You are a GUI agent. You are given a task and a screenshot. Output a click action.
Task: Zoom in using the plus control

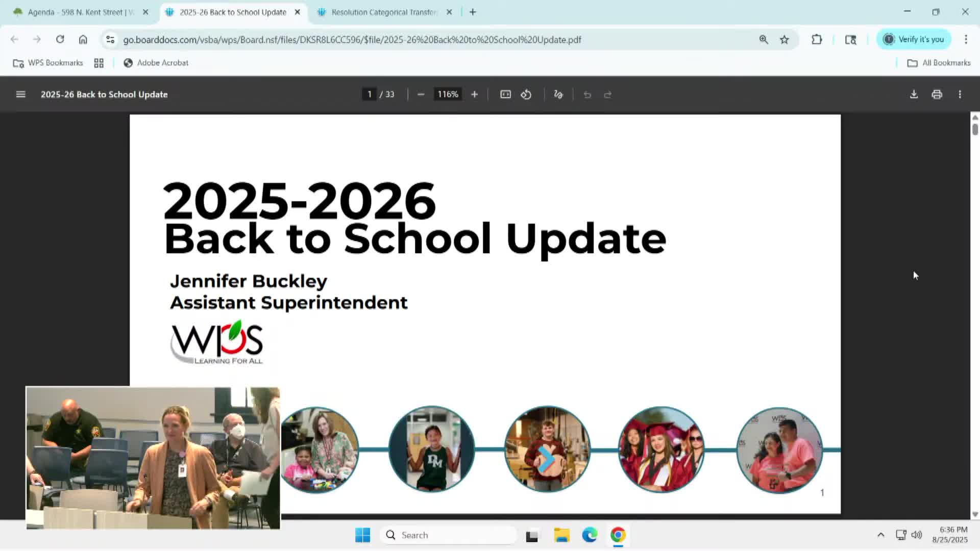pos(474,94)
